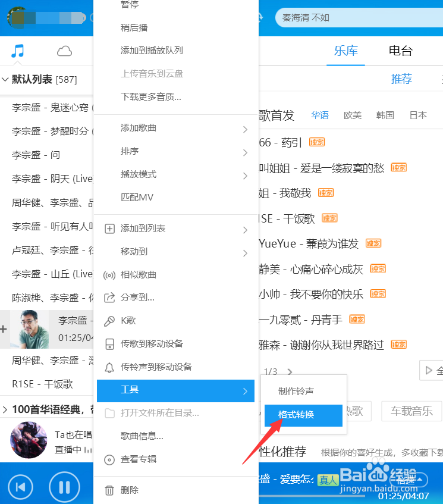Filter new songs by 欧美
This screenshot has width=443, height=504.
click(353, 115)
